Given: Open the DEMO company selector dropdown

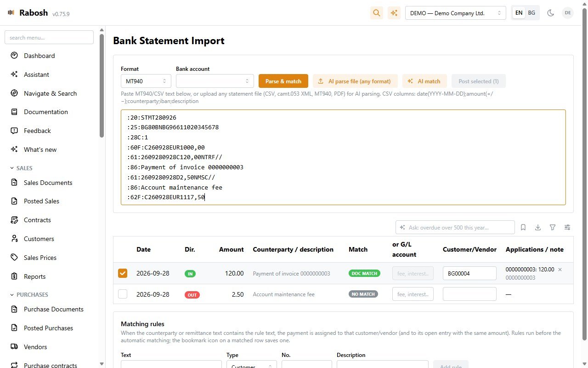Looking at the screenshot, I should [x=455, y=13].
